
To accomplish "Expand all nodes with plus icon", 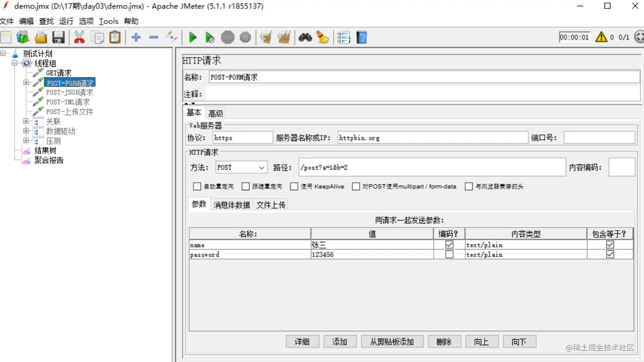I will 136,37.
